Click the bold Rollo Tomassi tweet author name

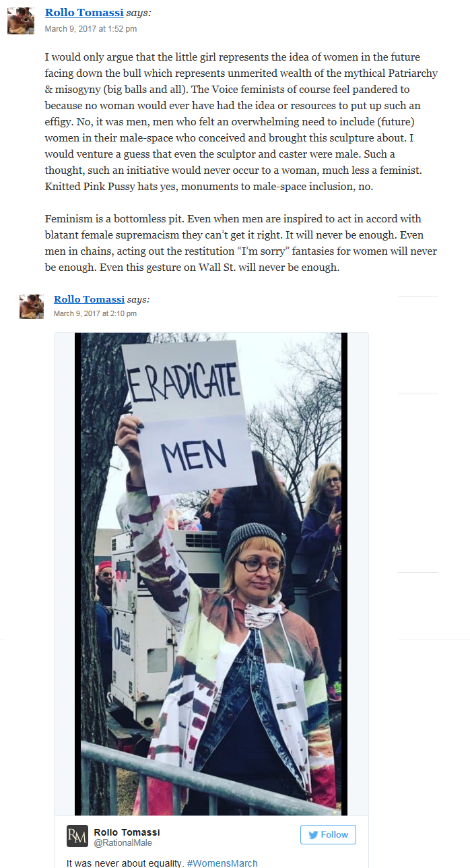(x=127, y=832)
